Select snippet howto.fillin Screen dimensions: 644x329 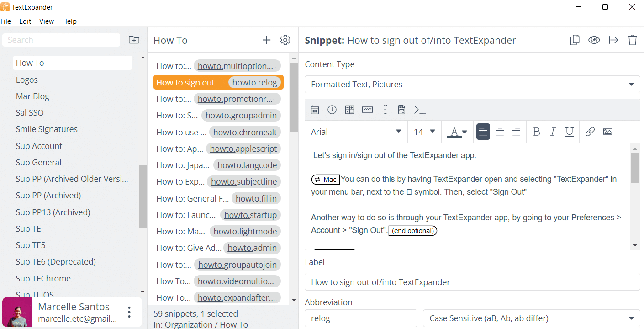tap(218, 198)
